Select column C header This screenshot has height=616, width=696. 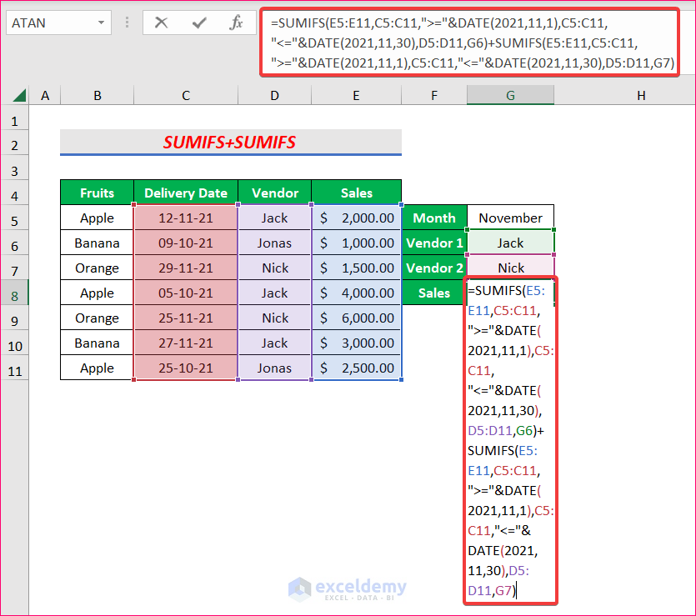coord(186,95)
